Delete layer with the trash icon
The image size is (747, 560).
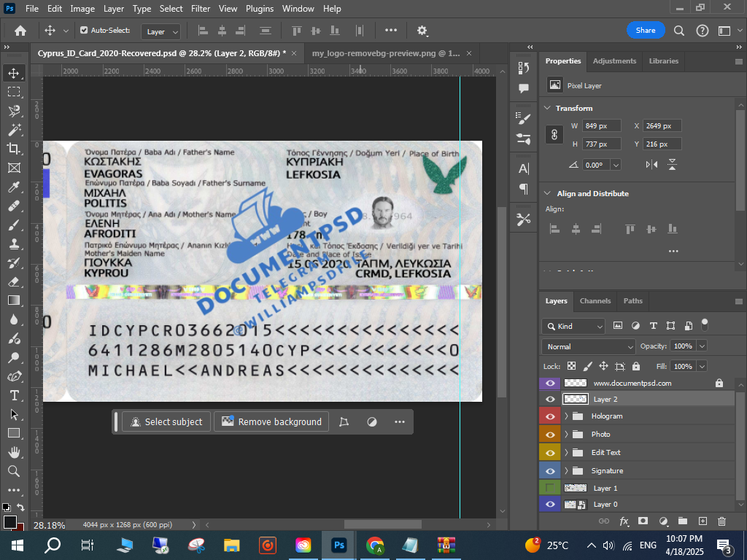[x=721, y=521]
